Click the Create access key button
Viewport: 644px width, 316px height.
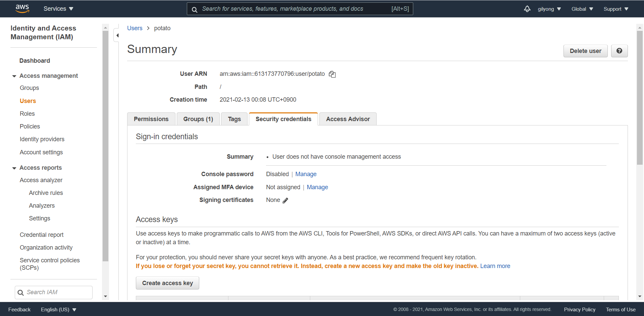point(167,283)
